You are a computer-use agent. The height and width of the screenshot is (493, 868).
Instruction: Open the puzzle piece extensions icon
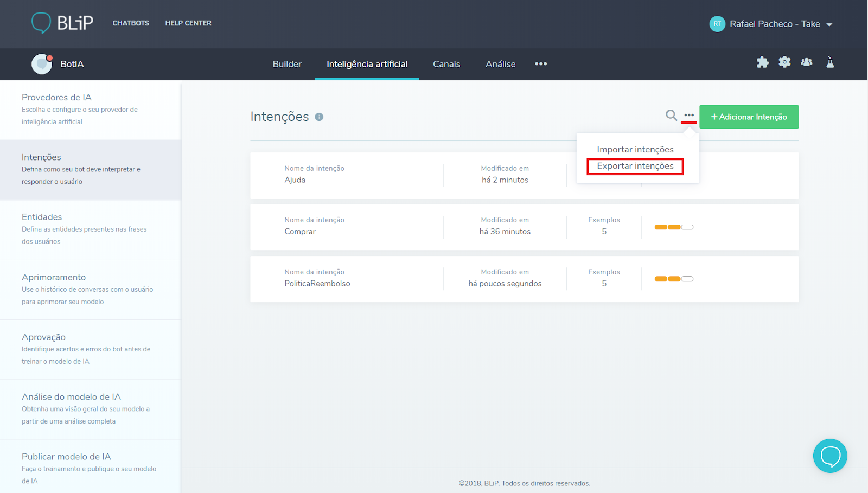[763, 62]
